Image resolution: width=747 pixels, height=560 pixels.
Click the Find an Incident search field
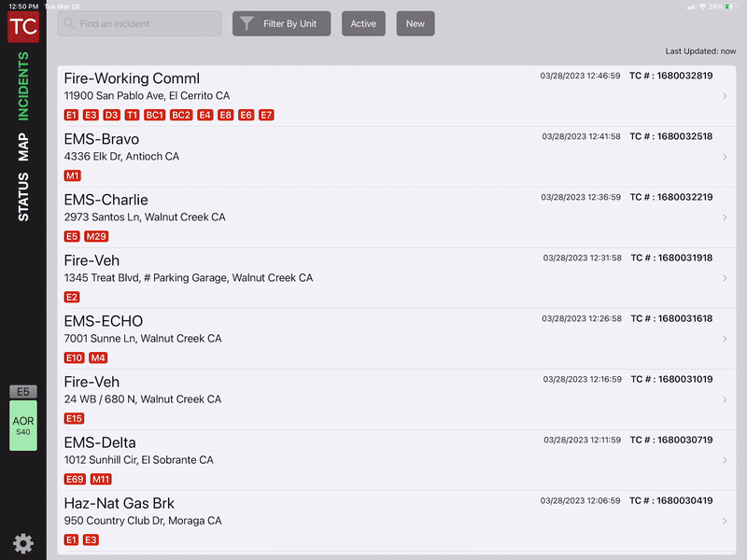pyautogui.click(x=145, y=24)
